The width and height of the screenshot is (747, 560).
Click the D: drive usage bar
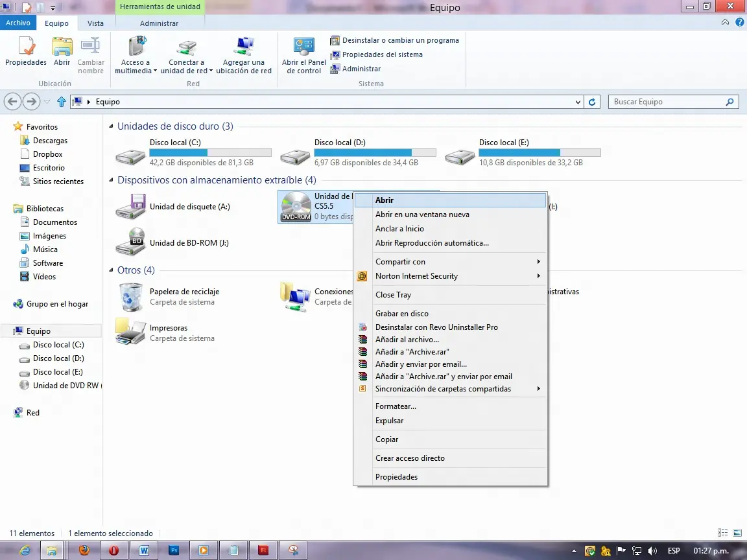click(375, 153)
